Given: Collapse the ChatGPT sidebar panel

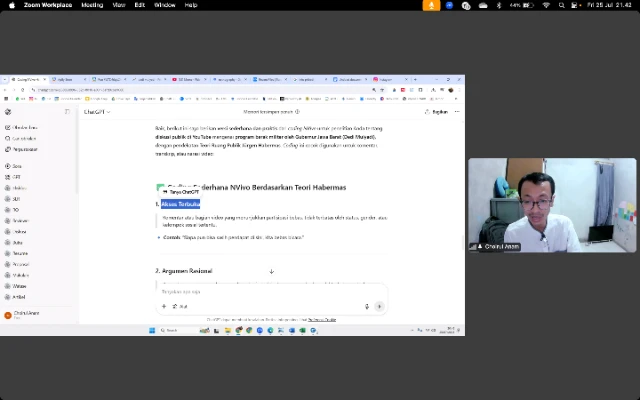Looking at the screenshot, I should [67, 112].
